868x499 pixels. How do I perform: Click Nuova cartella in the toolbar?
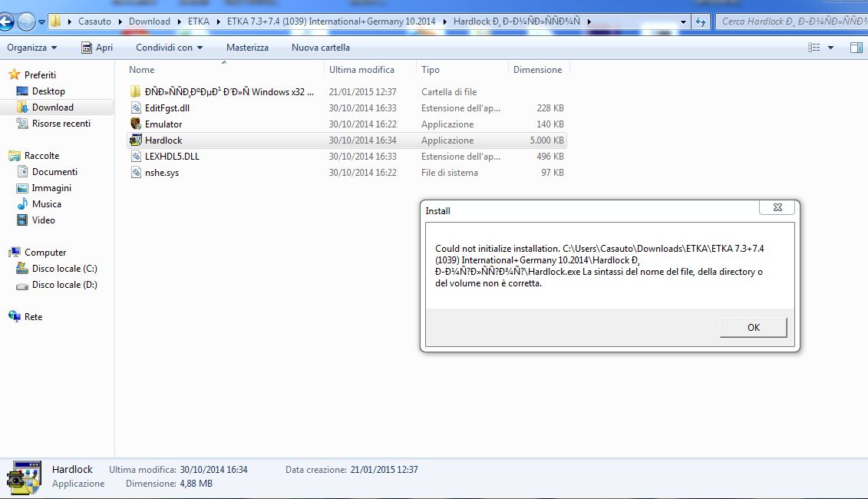click(321, 48)
